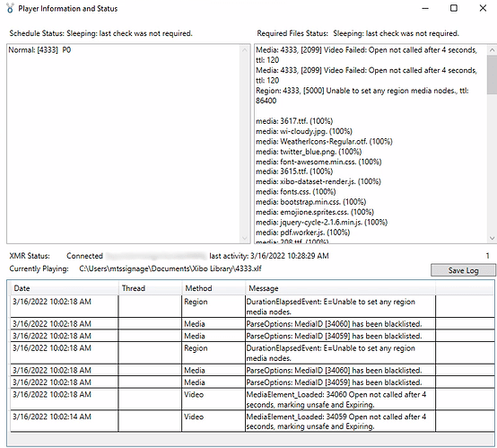Click media: 3615.ttf. (100%) line
The image size is (497, 448).
click(x=294, y=171)
